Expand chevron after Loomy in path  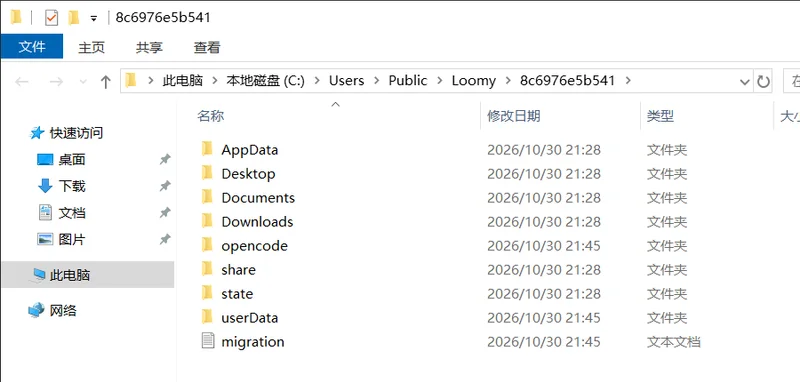click(508, 81)
